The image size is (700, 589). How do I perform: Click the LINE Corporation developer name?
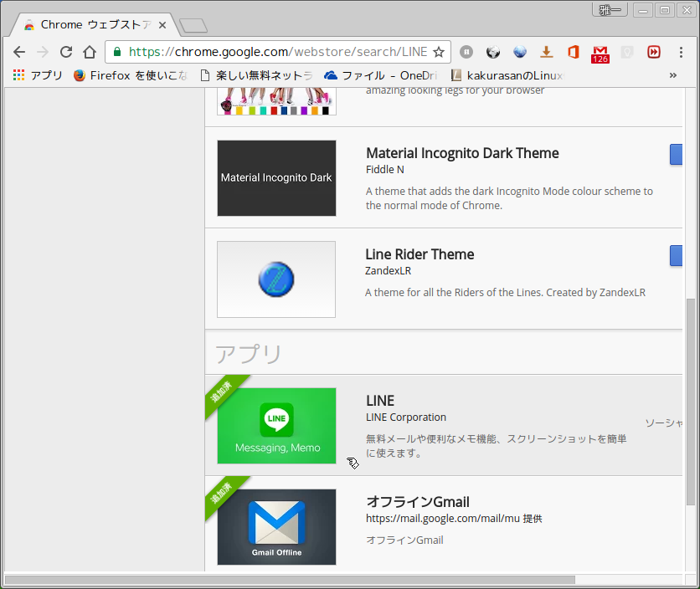coord(406,417)
